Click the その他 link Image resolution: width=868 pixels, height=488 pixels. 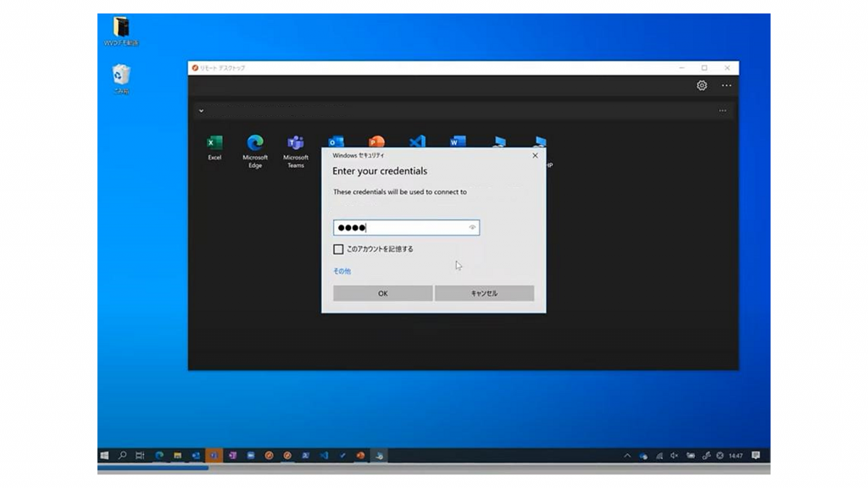coord(342,271)
